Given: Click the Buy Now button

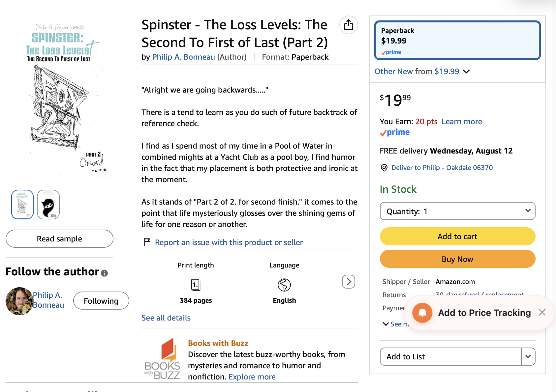Looking at the screenshot, I should [x=457, y=259].
